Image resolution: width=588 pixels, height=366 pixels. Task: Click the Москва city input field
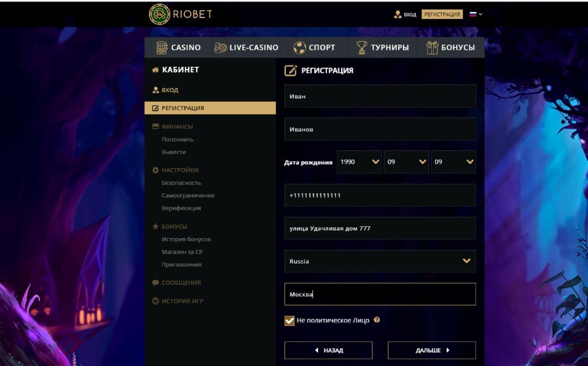click(380, 294)
